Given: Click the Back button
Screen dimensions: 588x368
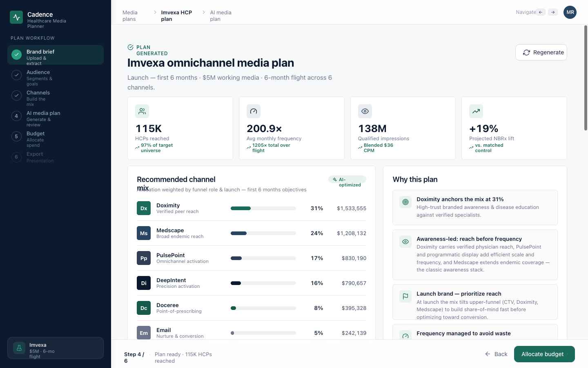Looking at the screenshot, I should pos(496,354).
